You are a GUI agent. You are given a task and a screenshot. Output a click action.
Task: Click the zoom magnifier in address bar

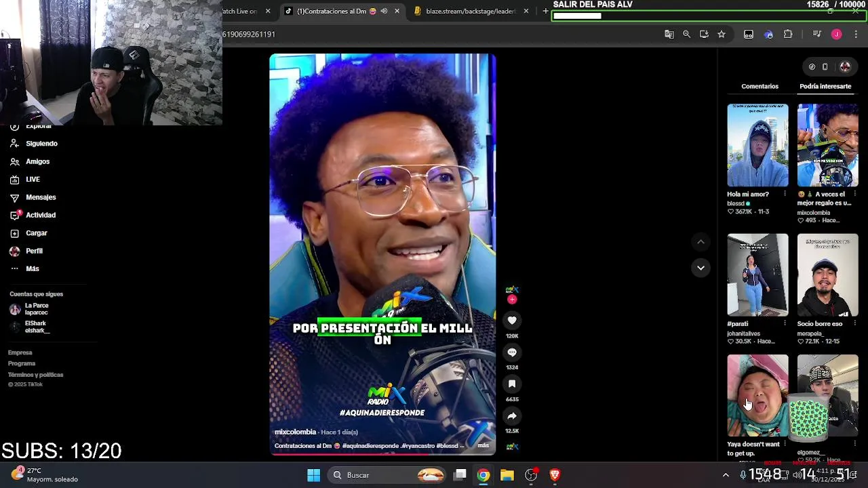pos(686,34)
